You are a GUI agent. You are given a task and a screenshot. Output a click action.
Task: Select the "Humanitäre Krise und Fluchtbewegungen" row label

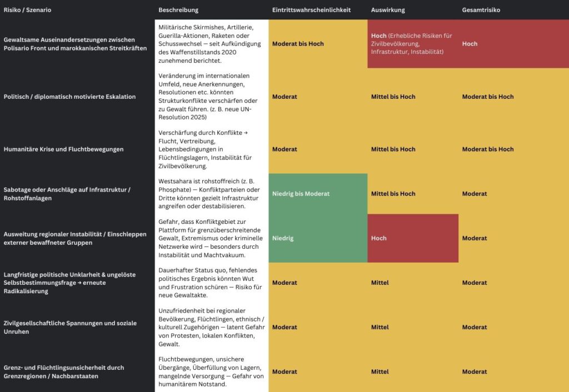64,149
